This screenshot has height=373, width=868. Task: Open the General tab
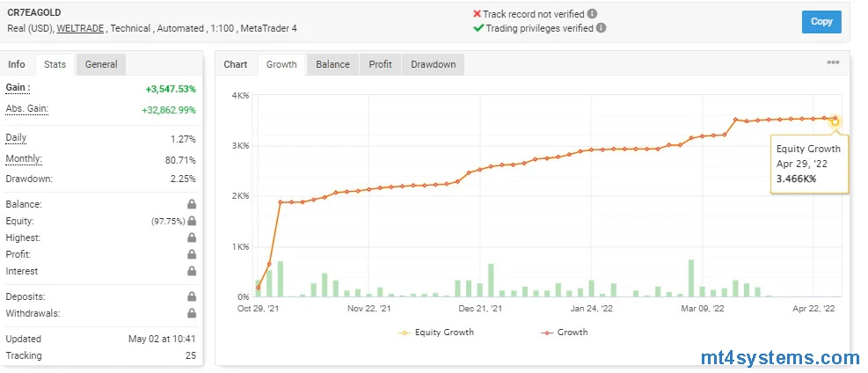101,64
